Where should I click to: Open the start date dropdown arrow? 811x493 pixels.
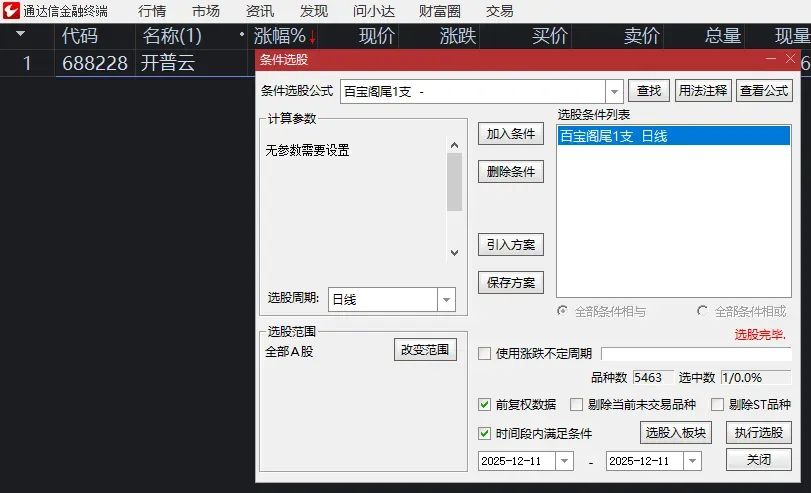tap(564, 461)
